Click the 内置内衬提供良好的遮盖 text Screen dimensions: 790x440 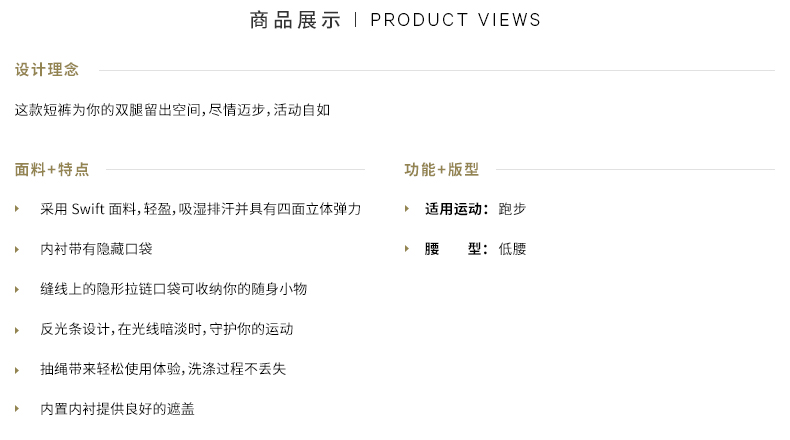[117, 409]
